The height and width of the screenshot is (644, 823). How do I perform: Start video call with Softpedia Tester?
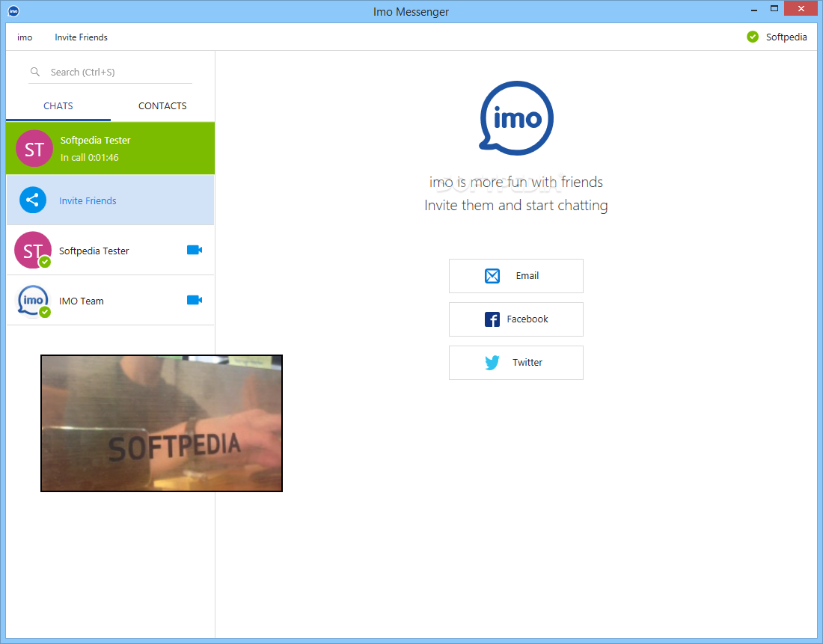195,250
